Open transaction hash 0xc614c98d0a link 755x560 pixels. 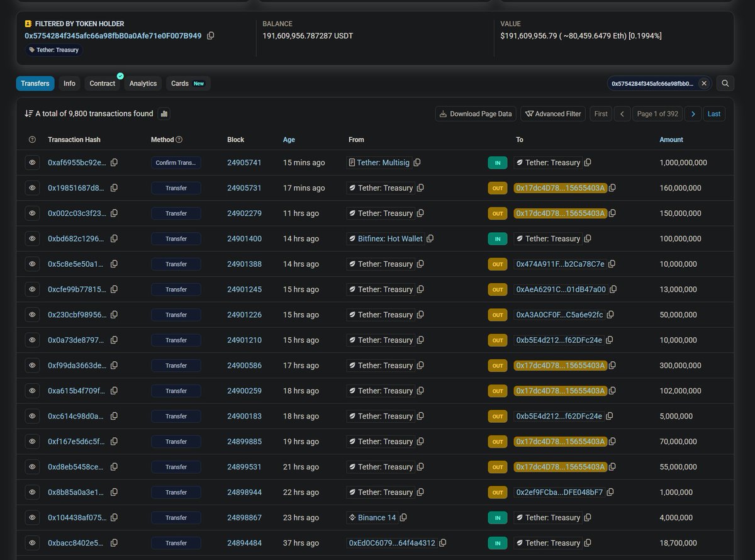[x=77, y=416]
